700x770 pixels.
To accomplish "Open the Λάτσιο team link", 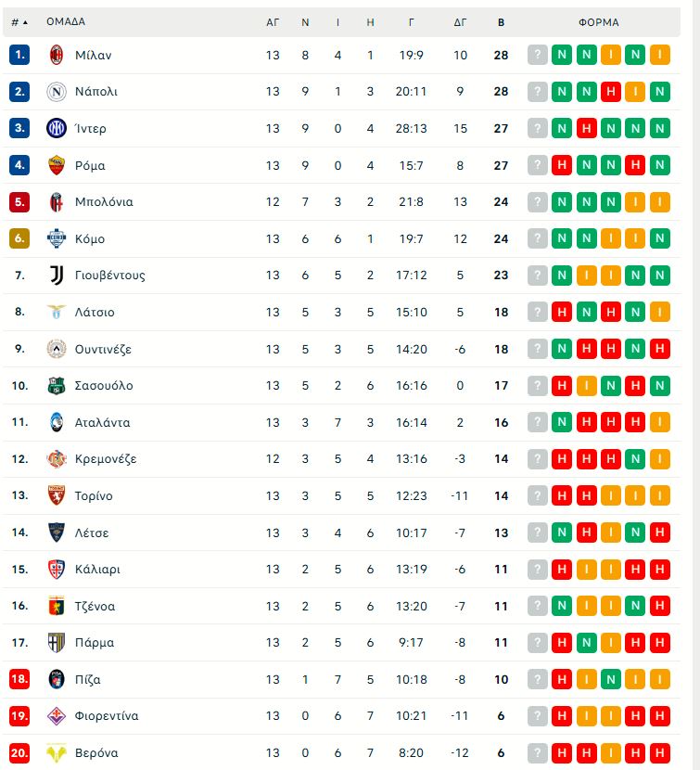I will click(95, 312).
